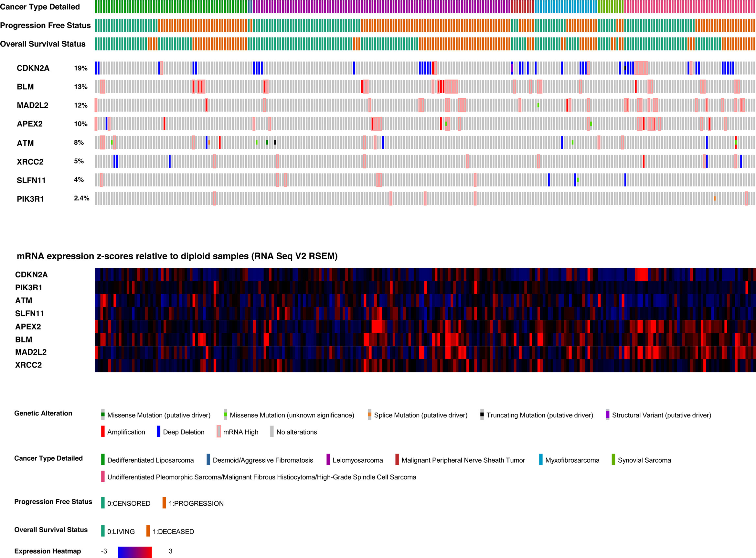Click the 0:CENSORED legend swatch
The image size is (756, 558).
tap(103, 503)
